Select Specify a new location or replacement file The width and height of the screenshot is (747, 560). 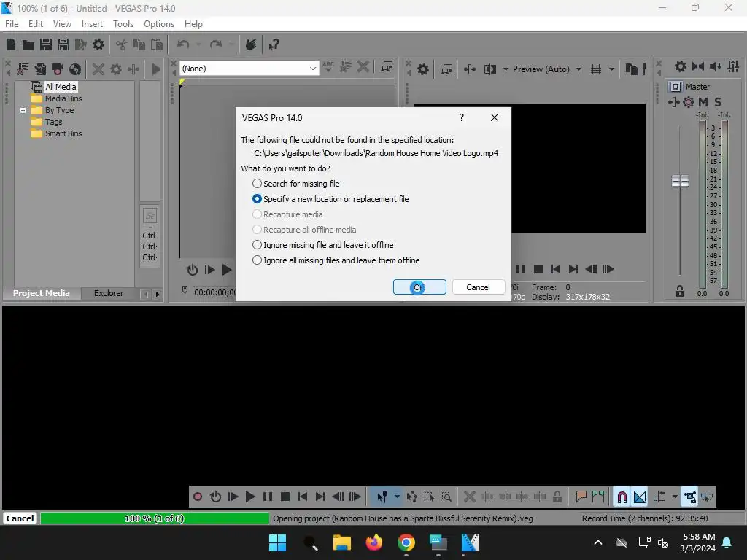[330, 199]
